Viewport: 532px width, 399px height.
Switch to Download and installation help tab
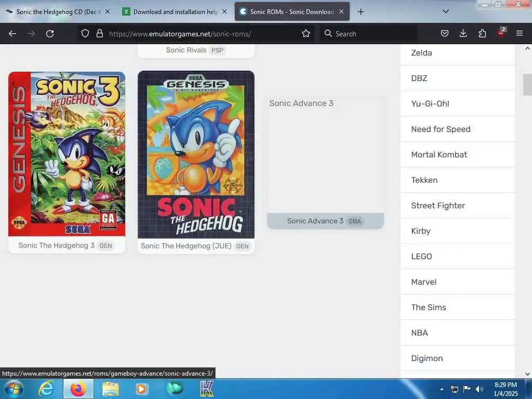[175, 11]
